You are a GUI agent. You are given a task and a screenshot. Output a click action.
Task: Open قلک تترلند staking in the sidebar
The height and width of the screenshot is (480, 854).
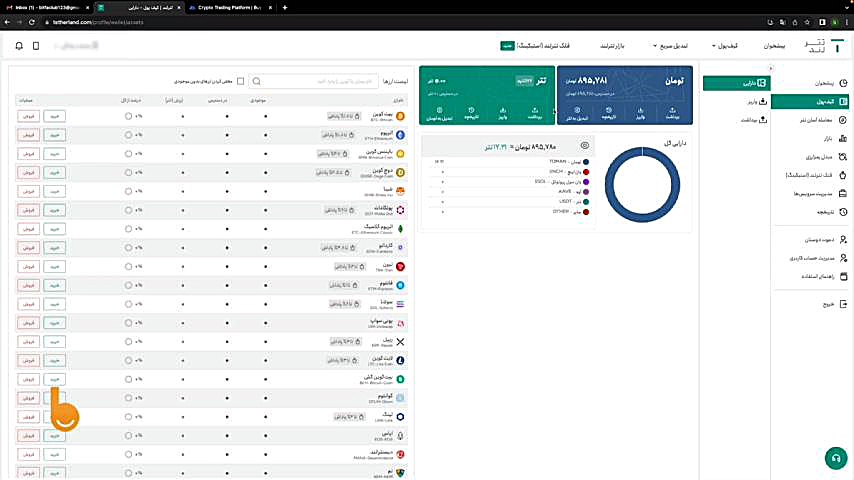tap(816, 175)
